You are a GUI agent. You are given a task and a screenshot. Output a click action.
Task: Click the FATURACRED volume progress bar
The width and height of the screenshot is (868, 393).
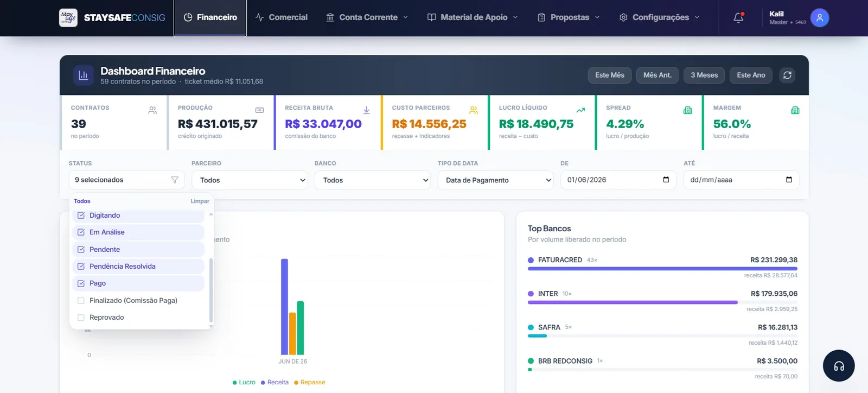tap(662, 269)
